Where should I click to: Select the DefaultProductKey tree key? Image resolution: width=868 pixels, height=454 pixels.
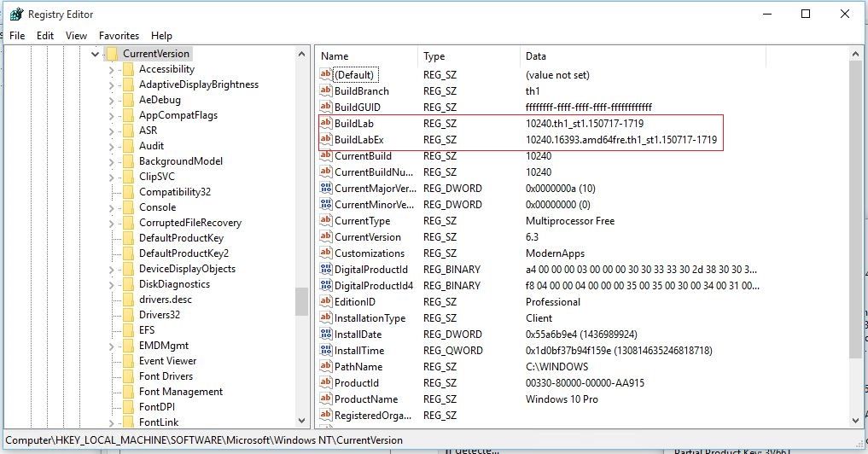[181, 238]
